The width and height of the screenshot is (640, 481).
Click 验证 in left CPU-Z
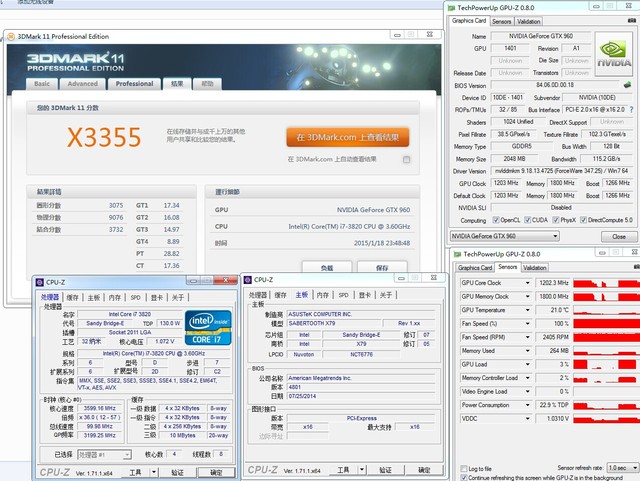click(x=177, y=472)
